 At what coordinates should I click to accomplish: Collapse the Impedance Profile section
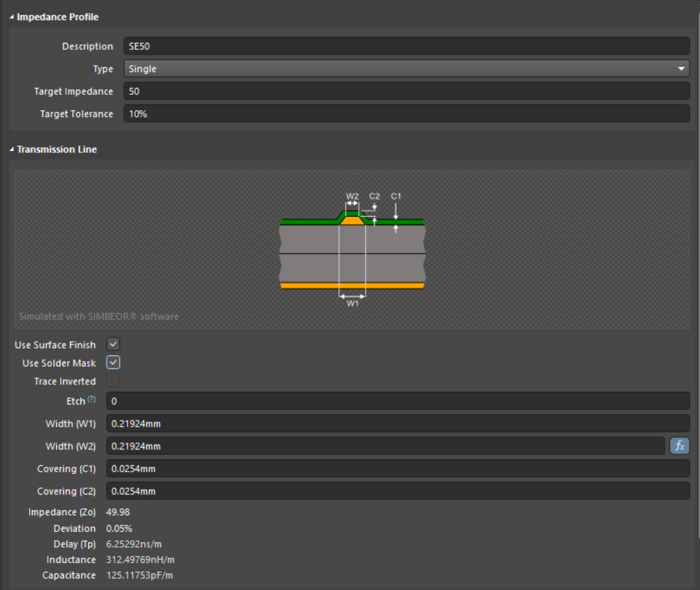(x=12, y=17)
